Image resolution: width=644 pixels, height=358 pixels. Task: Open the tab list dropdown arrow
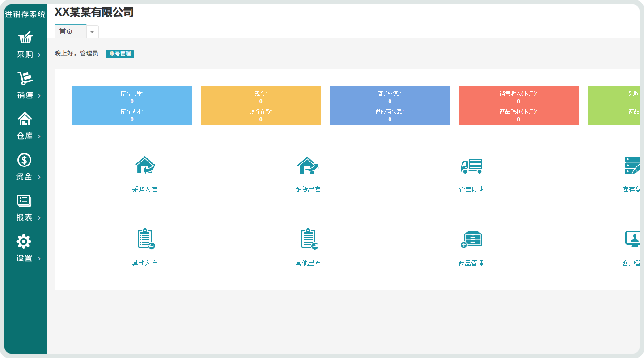point(92,32)
